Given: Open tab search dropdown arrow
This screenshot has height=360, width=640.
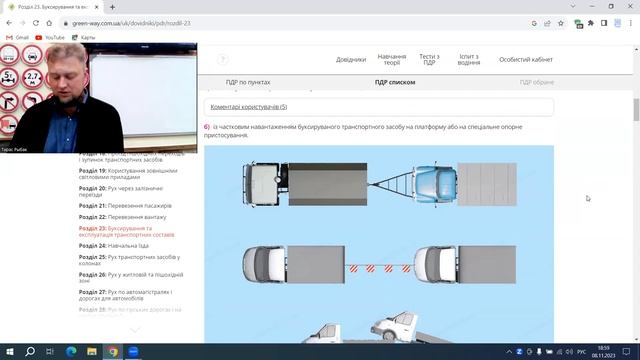Looking at the screenshot, I should (573, 7).
